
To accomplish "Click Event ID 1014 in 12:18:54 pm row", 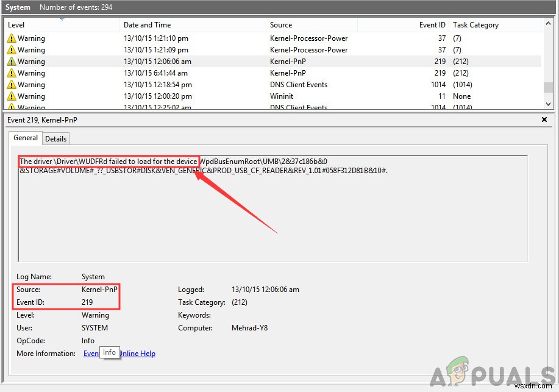I will (438, 85).
